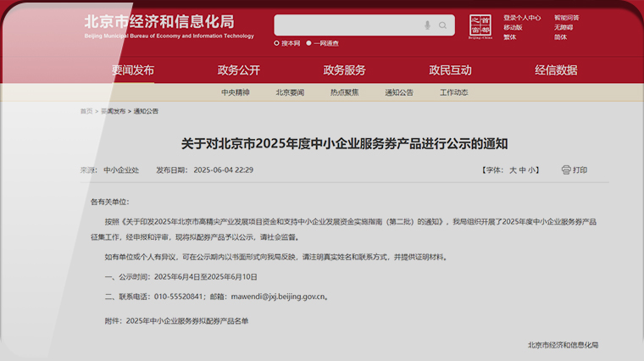Screen dimensions: 644x361
Task: Click the 首都之窗 logo icon
Action: pos(480,26)
